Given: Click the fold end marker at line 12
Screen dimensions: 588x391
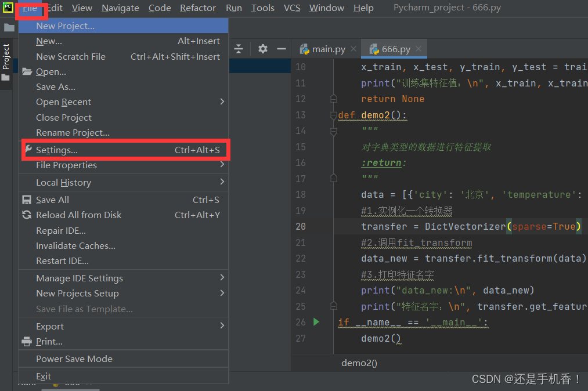Looking at the screenshot, I should click(x=333, y=99).
